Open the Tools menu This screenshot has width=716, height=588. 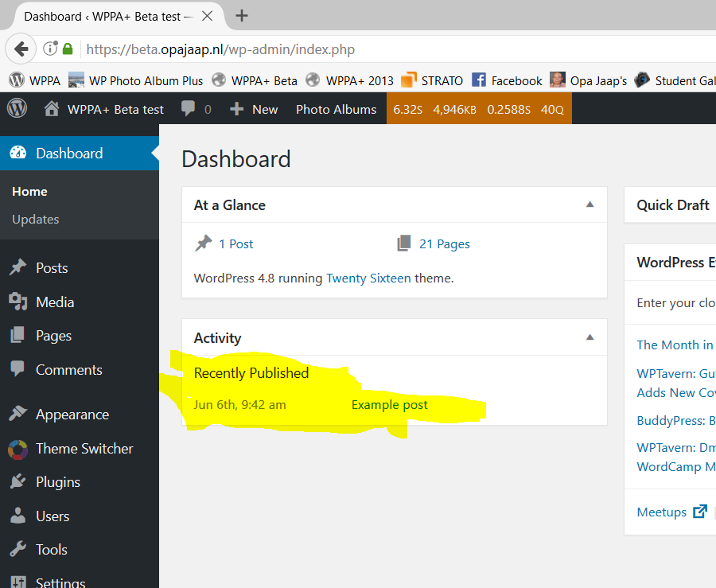coord(80,550)
